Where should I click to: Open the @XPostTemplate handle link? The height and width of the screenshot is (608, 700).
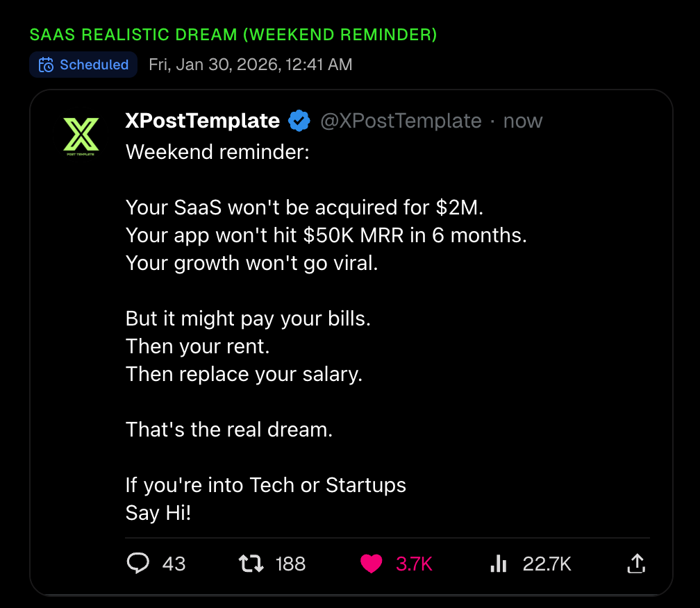[401, 121]
